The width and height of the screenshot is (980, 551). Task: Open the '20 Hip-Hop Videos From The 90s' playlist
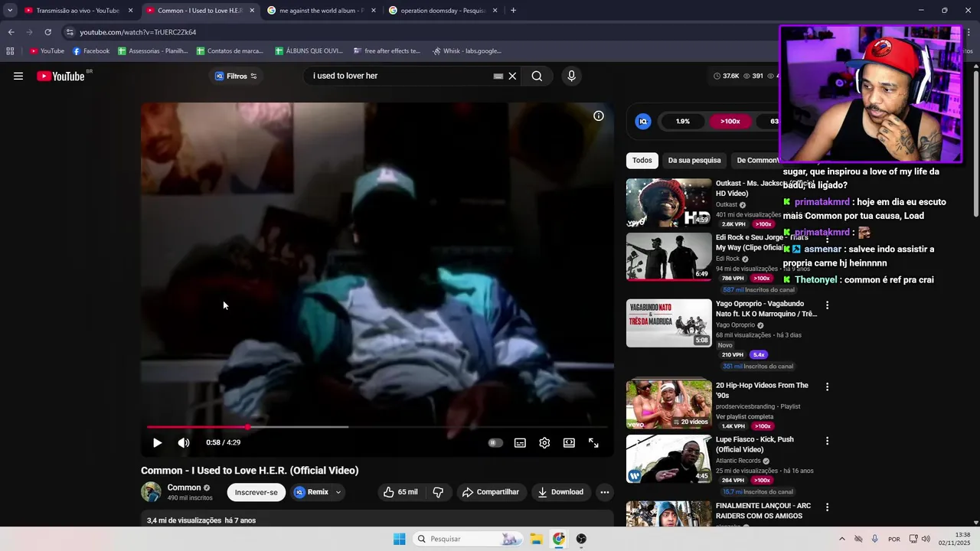pos(669,405)
